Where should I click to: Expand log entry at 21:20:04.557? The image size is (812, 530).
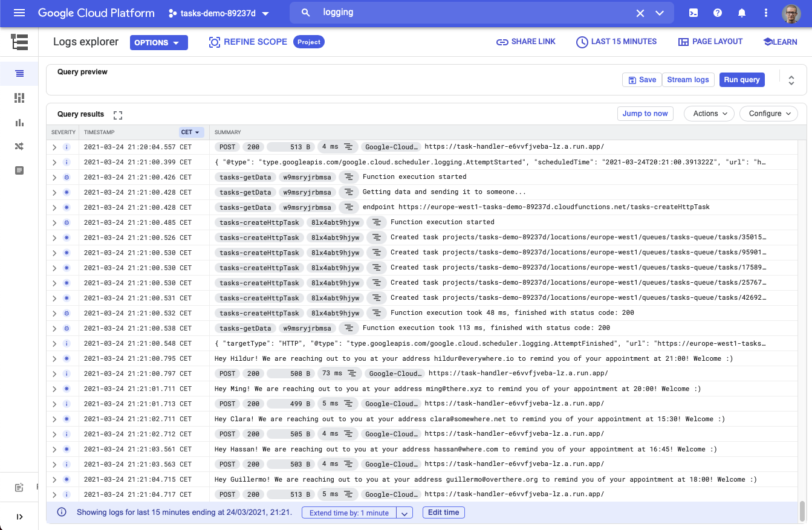point(54,147)
